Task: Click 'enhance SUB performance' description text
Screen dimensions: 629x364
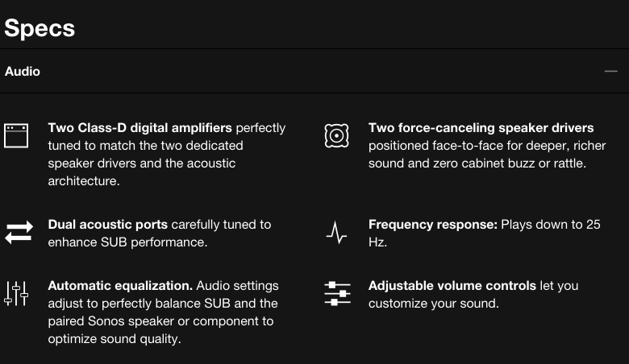Action: (127, 242)
